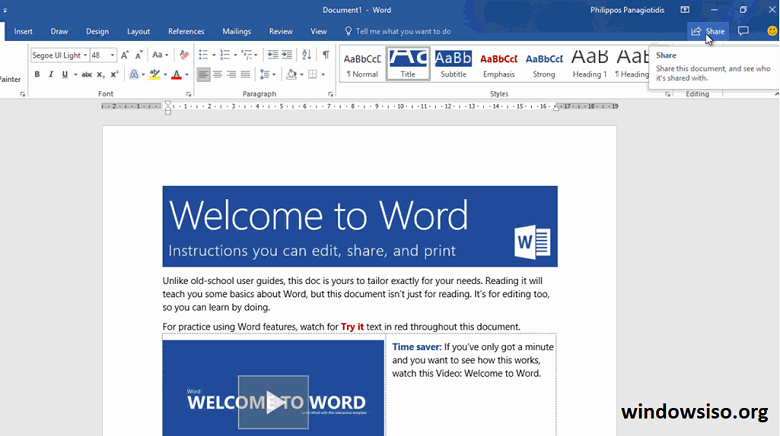
Task: Apply paragraph shading
Action: click(x=292, y=74)
